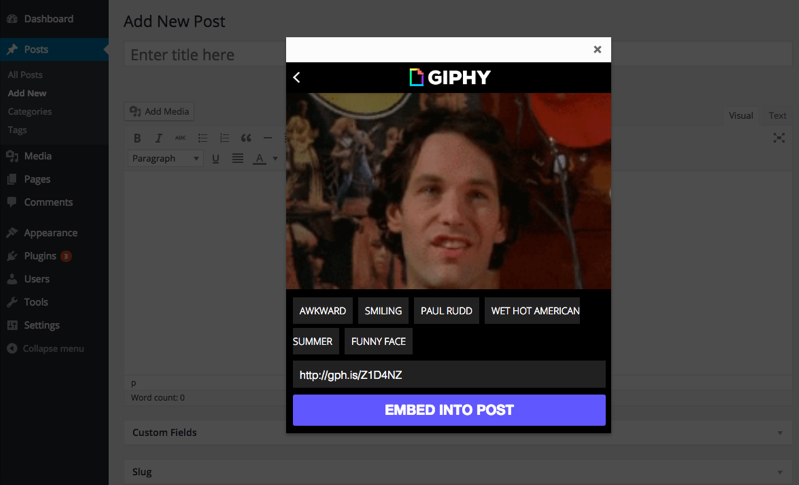Viewport: 799px width, 485px height.
Task: Click the Giphy logo
Action: [x=449, y=77]
